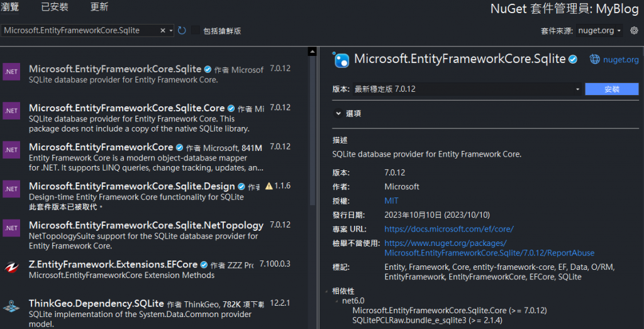
Task: Switch to the 瀏覽 tab
Action: 9,7
